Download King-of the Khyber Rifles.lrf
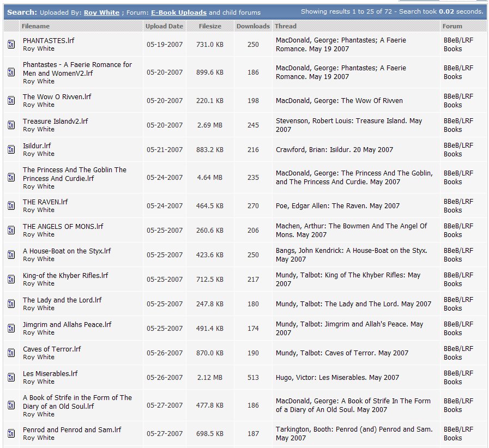The height and width of the screenshot is (448, 489). tap(65, 276)
